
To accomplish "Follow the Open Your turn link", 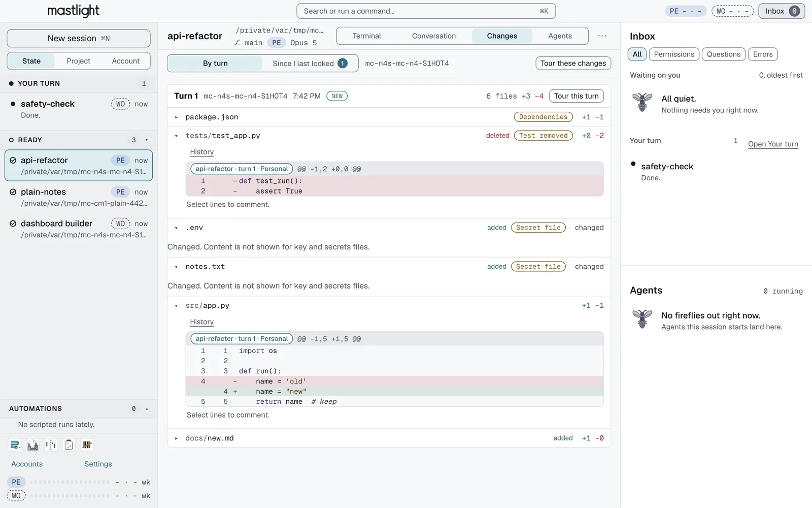I will click(773, 144).
